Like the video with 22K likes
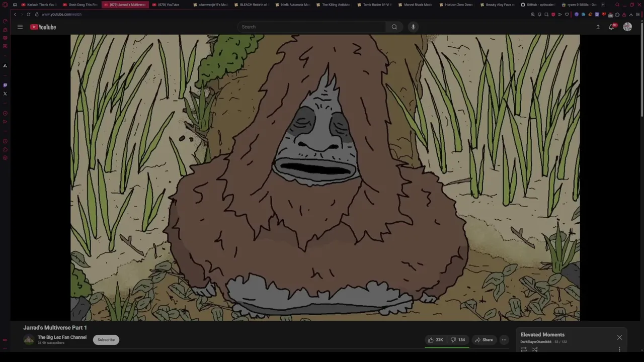The height and width of the screenshot is (362, 644). click(x=435, y=340)
